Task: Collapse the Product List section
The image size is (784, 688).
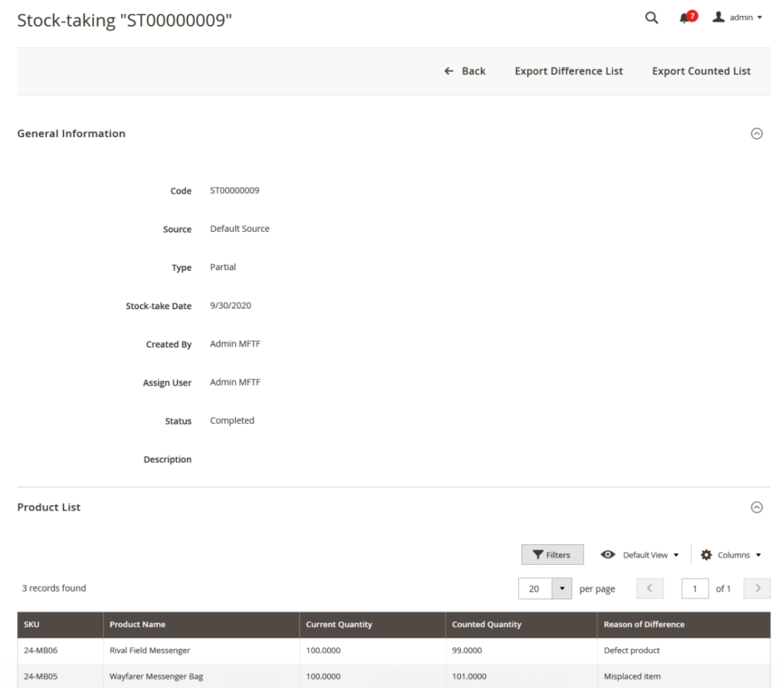Action: 756,507
